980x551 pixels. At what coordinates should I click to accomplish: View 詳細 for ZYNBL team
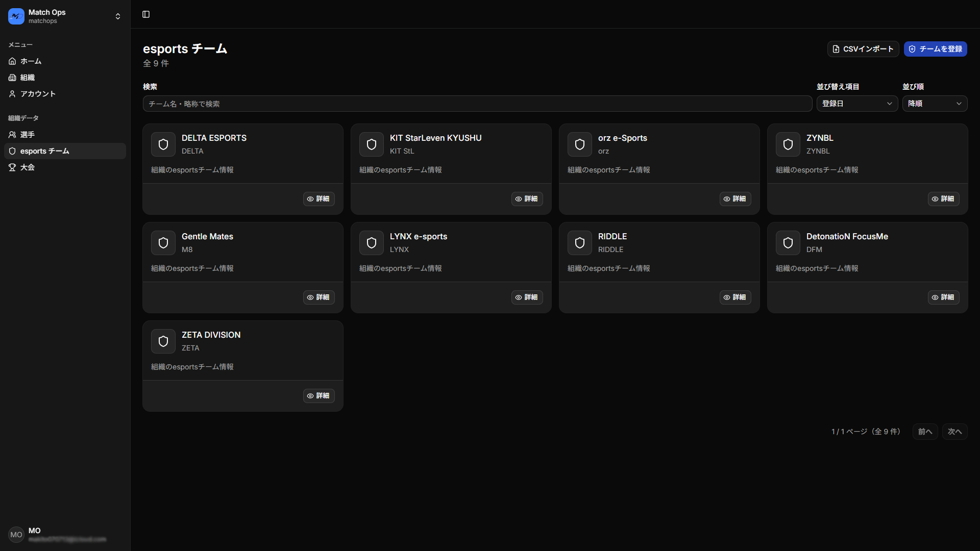(944, 199)
